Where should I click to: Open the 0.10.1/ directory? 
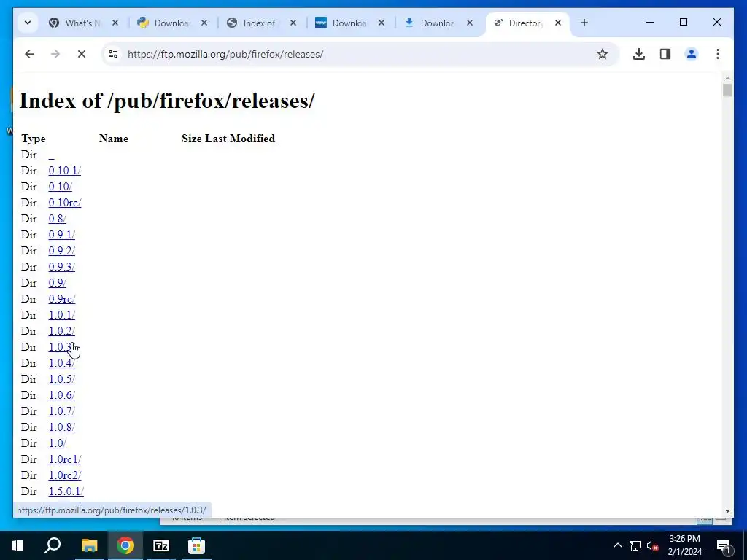pos(64,171)
